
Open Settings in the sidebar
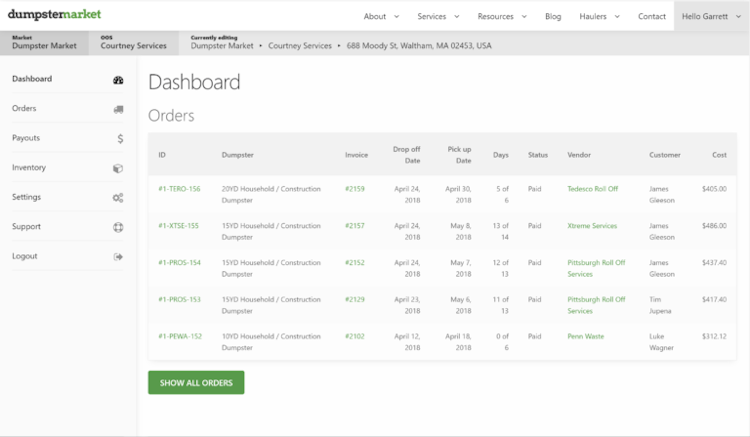pos(26,197)
